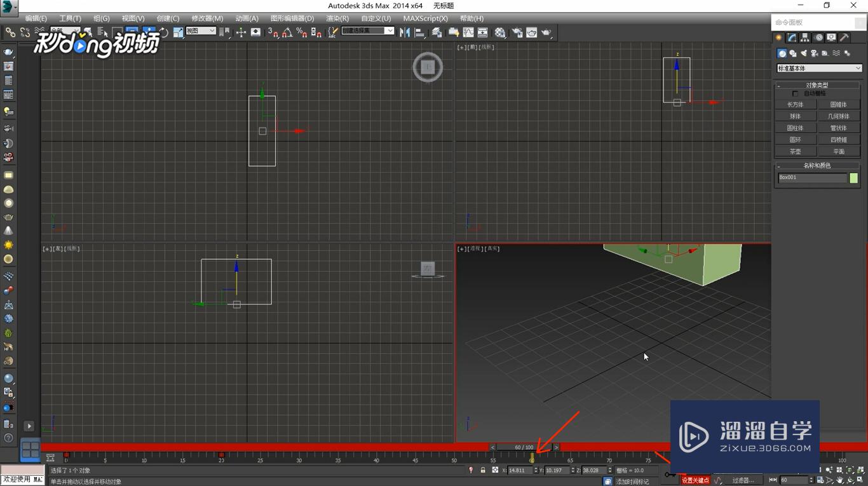Click the 几何球体 button
868x486 pixels.
[839, 116]
